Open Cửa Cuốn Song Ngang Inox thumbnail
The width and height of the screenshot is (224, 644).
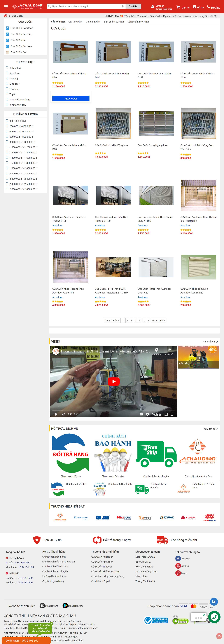tap(156, 124)
